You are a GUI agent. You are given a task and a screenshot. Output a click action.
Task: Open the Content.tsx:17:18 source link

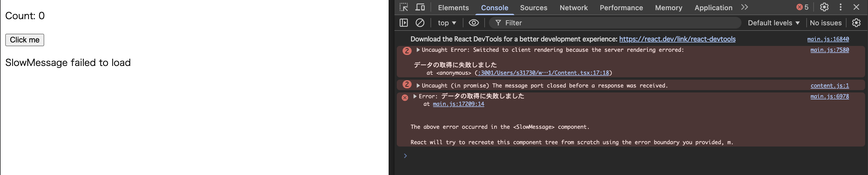coord(543,73)
